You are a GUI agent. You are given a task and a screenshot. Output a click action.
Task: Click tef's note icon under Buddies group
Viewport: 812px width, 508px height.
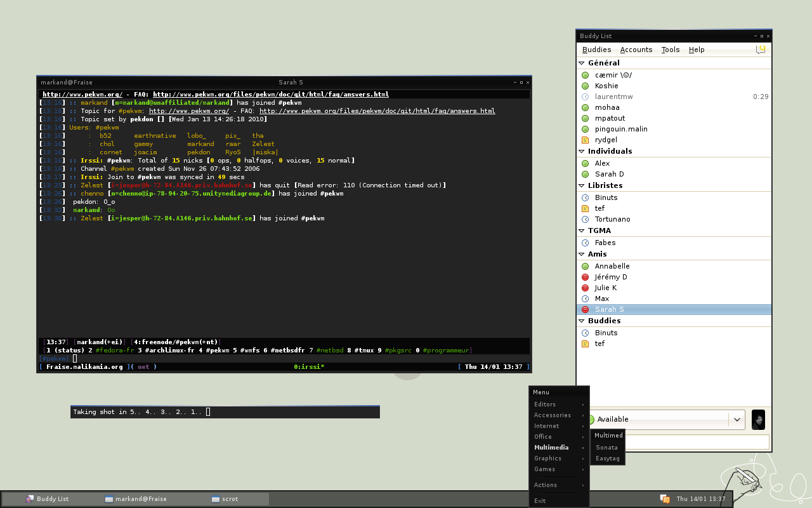(x=585, y=344)
